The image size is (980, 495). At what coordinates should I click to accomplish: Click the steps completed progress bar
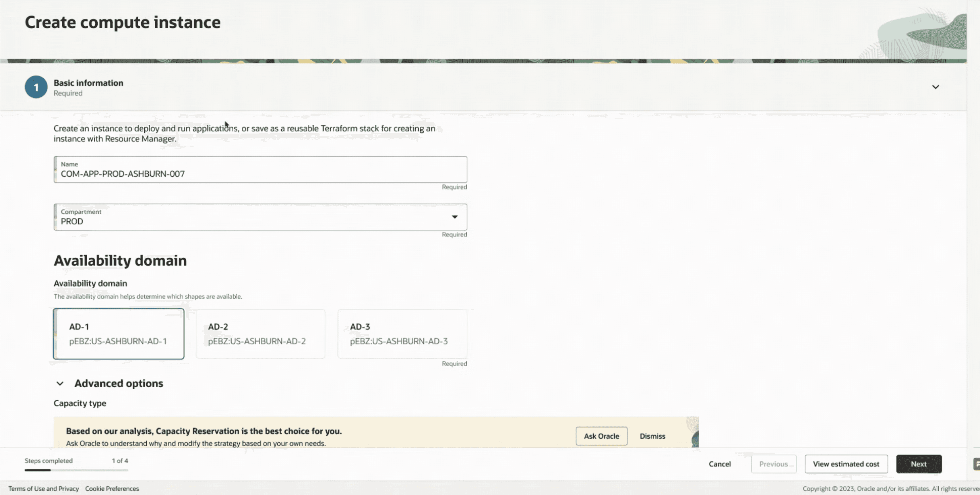76,470
